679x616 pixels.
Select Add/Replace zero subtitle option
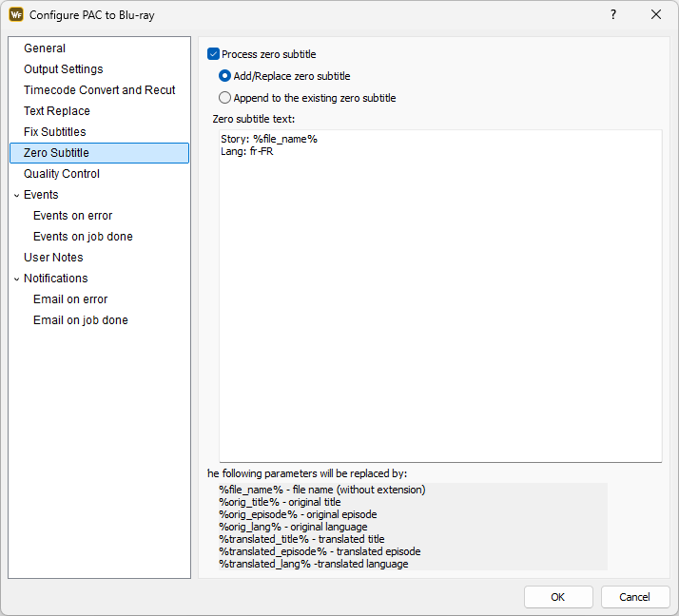(225, 76)
